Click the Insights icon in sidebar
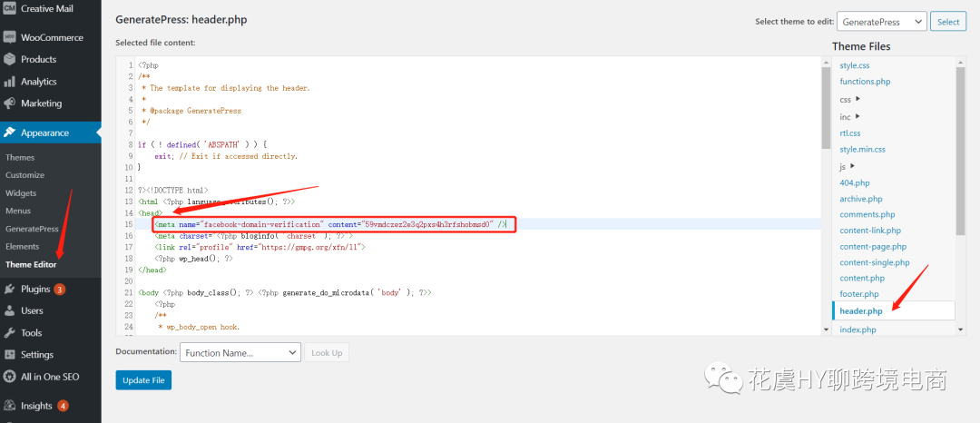The image size is (980, 423). [x=9, y=406]
